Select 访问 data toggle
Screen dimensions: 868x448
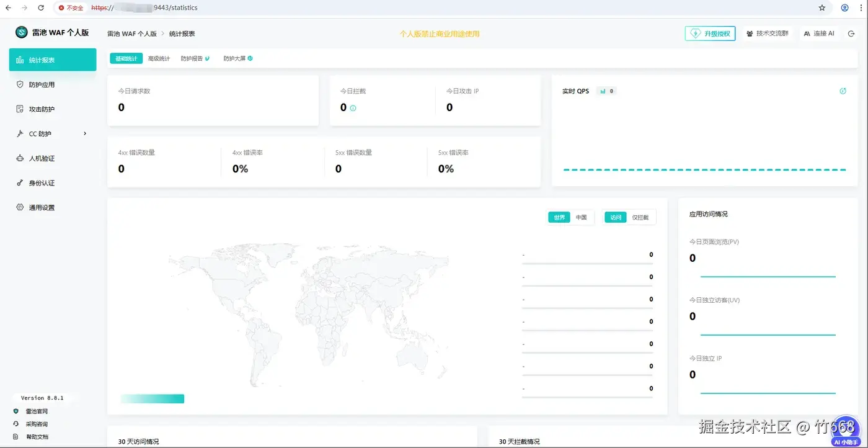616,217
